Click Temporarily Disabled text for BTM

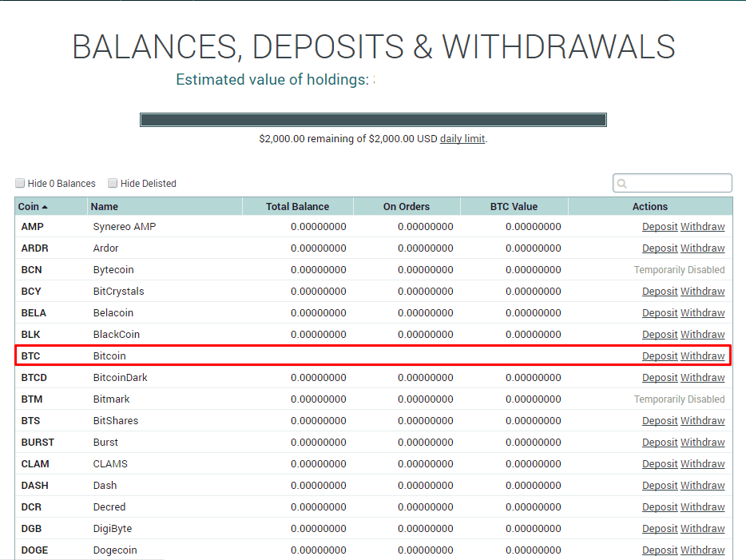click(680, 399)
